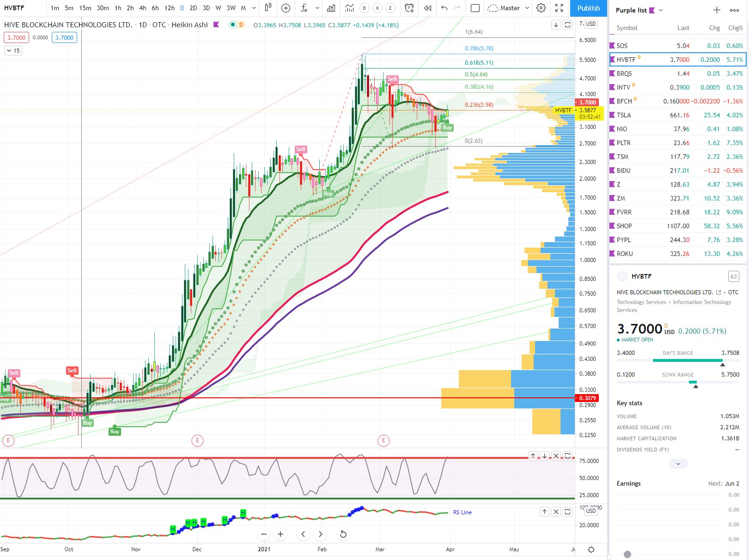Select the W weekly timeframe
This screenshot has width=749, height=560.
(218, 8)
